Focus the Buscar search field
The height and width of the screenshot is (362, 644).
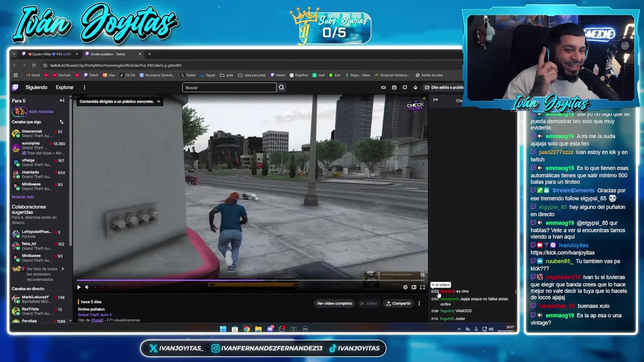coord(229,87)
